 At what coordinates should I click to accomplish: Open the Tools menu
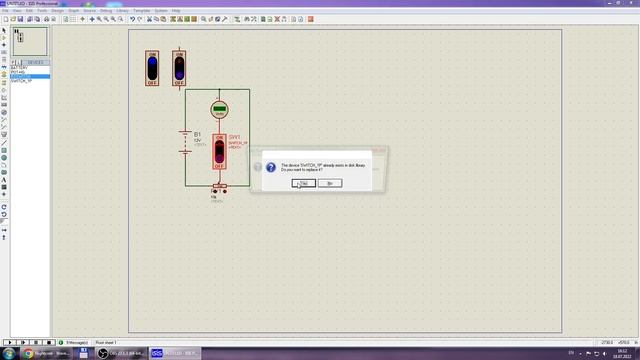click(42, 11)
